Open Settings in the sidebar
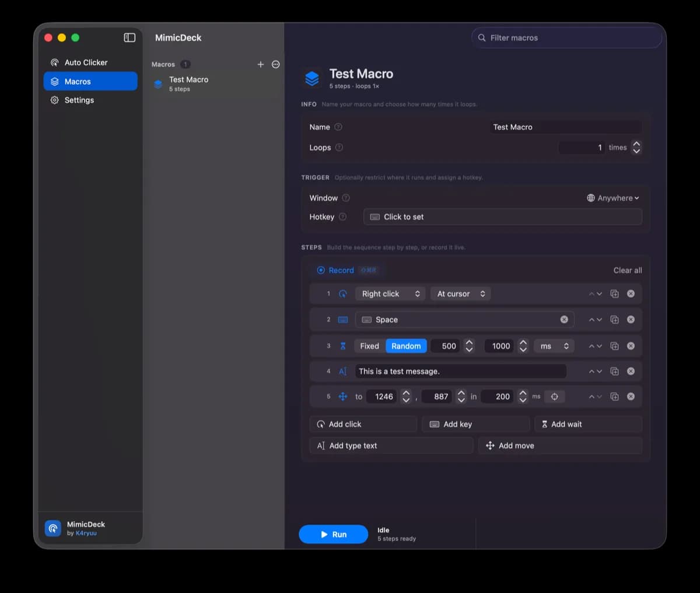Screen dimensions: 700x593 pos(90,100)
